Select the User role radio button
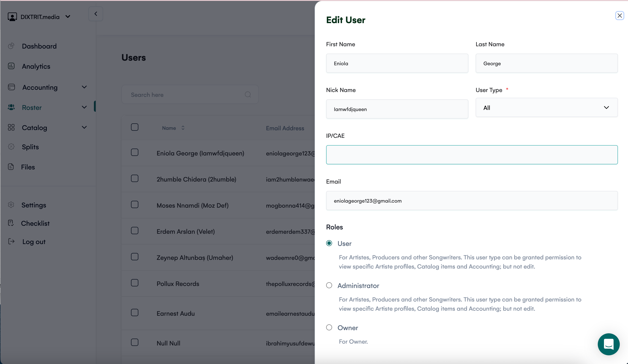Viewport: 628px width, 364px height. 329,243
